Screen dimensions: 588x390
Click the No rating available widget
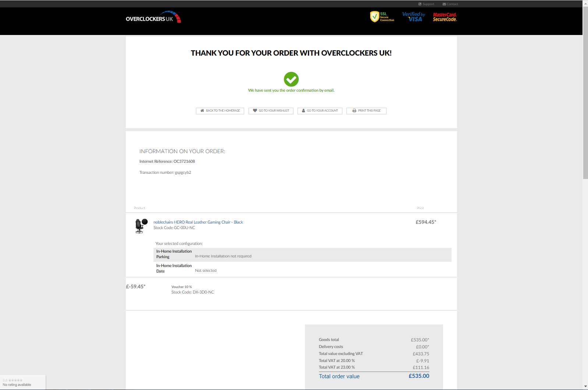click(x=23, y=383)
